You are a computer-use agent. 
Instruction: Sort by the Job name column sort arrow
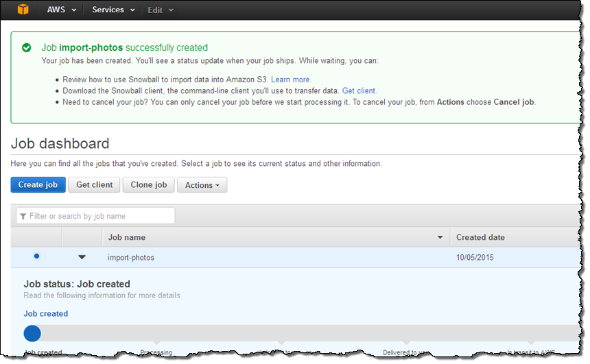pos(440,238)
